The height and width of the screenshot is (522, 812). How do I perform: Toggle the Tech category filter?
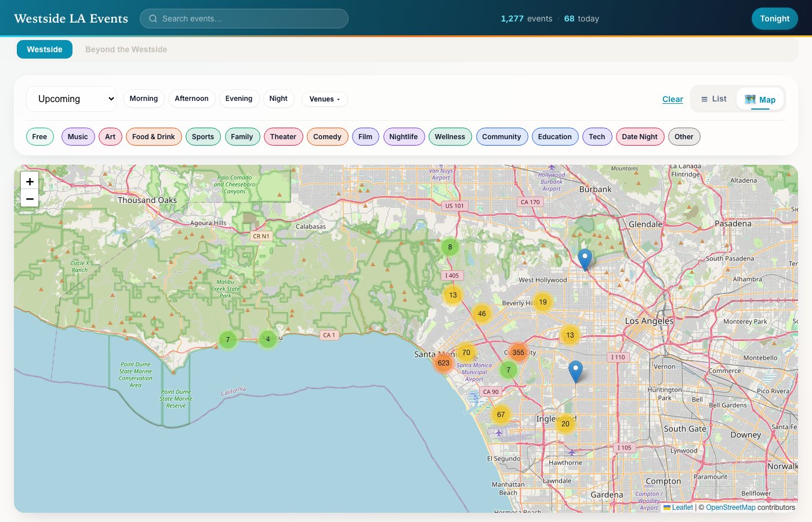pyautogui.click(x=597, y=137)
